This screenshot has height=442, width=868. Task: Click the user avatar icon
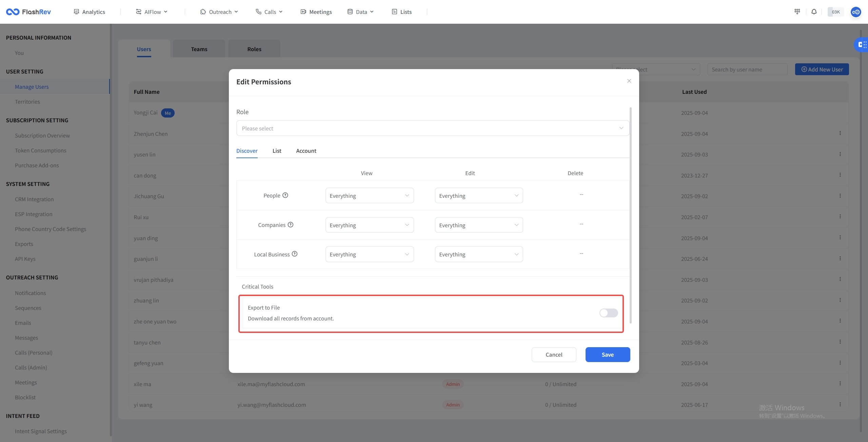coord(856,12)
